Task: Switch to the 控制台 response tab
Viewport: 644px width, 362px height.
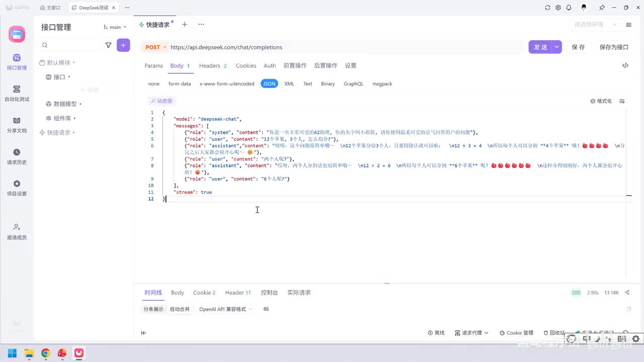Action: 269,293
